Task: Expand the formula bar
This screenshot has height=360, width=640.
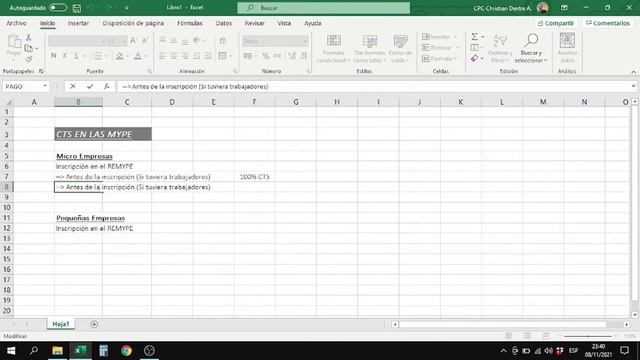Action: 633,87
